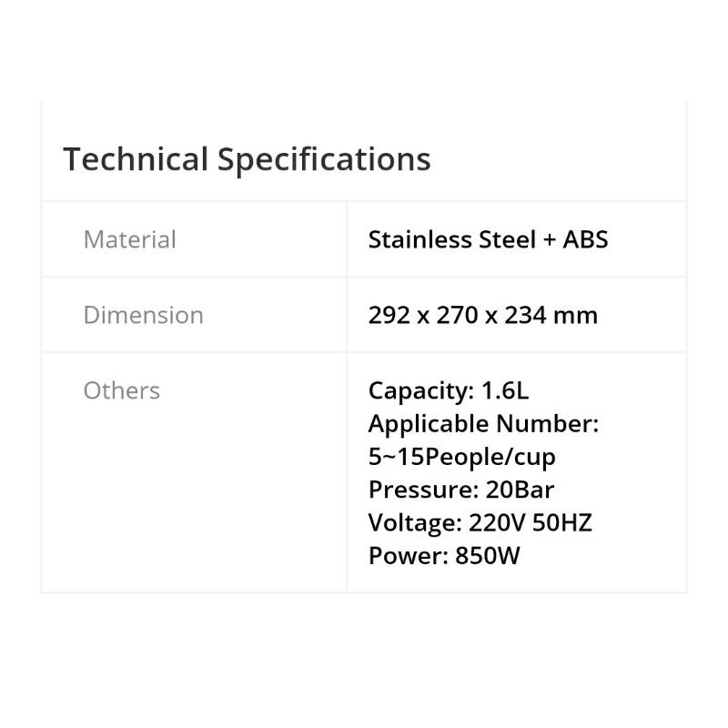Viewport: 728px width, 728px height.
Task: Click the "1.6L" capacity value
Action: tap(504, 390)
